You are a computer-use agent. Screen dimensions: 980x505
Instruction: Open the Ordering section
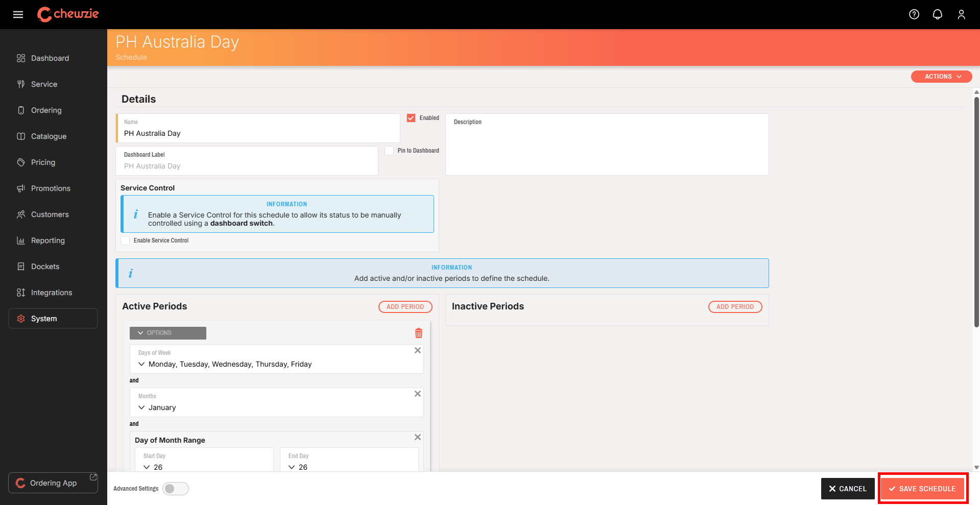[x=53, y=110]
